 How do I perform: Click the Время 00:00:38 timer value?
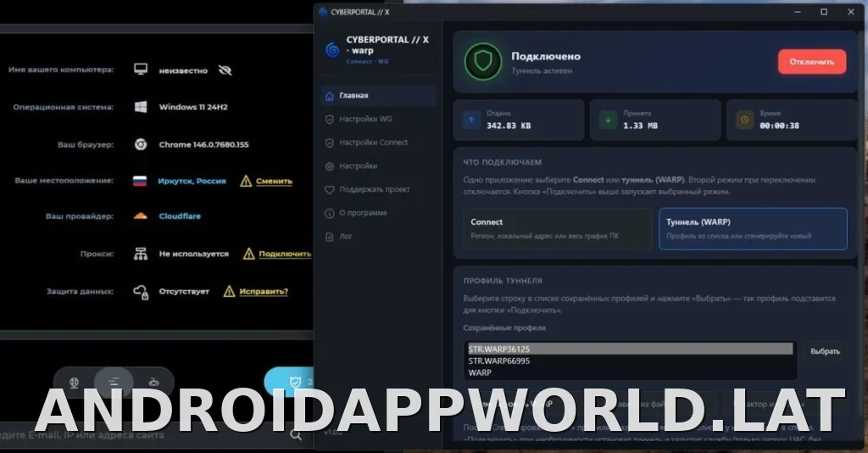pos(780,126)
